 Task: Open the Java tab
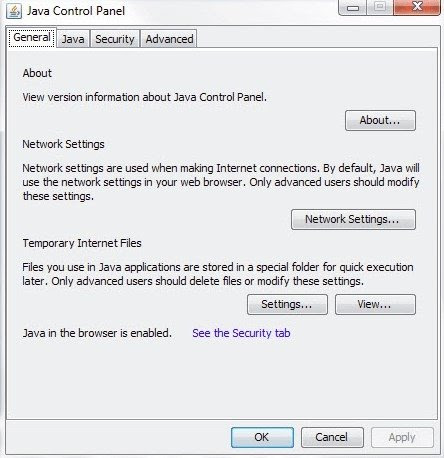point(73,39)
